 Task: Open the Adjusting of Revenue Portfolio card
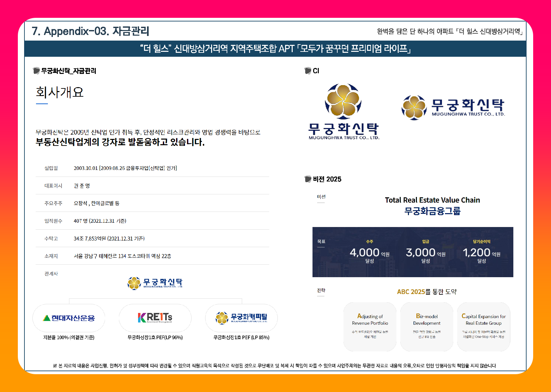(x=370, y=327)
